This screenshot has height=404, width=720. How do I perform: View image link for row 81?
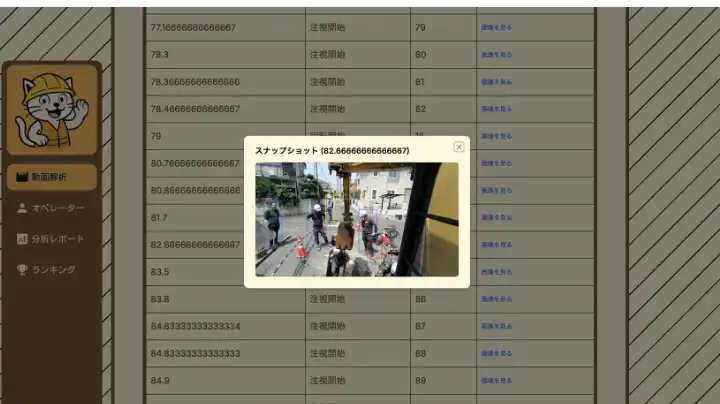[496, 82]
